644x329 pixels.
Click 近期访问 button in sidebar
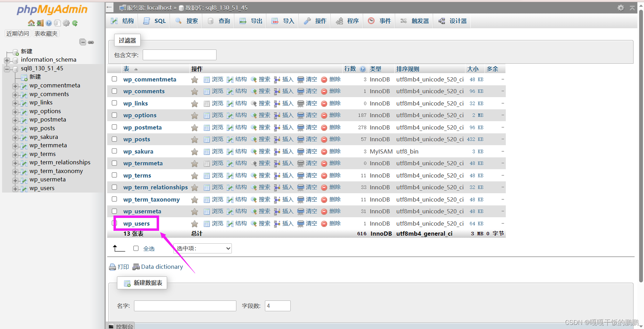click(x=18, y=33)
